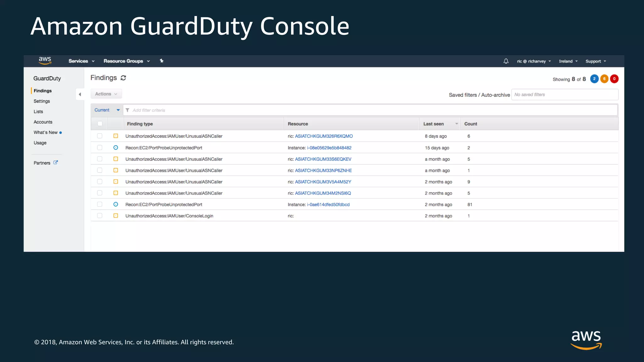Click the count value 81
Viewport: 644px width, 362px height.
470,205
